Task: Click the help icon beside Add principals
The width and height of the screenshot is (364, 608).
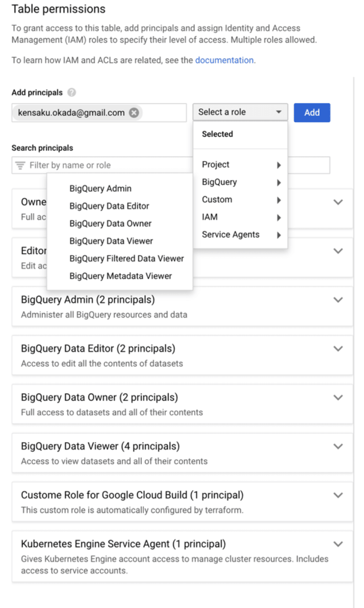Action: (72, 93)
